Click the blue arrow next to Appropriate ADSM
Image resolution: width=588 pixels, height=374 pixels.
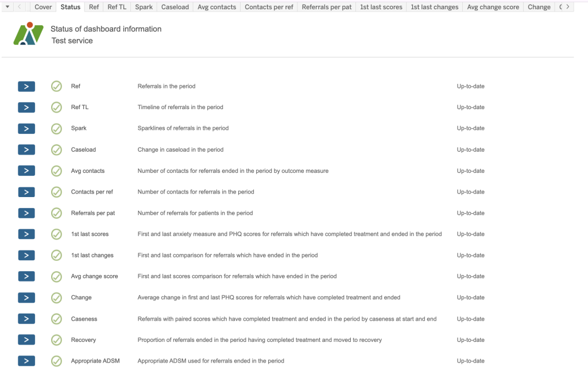26,361
